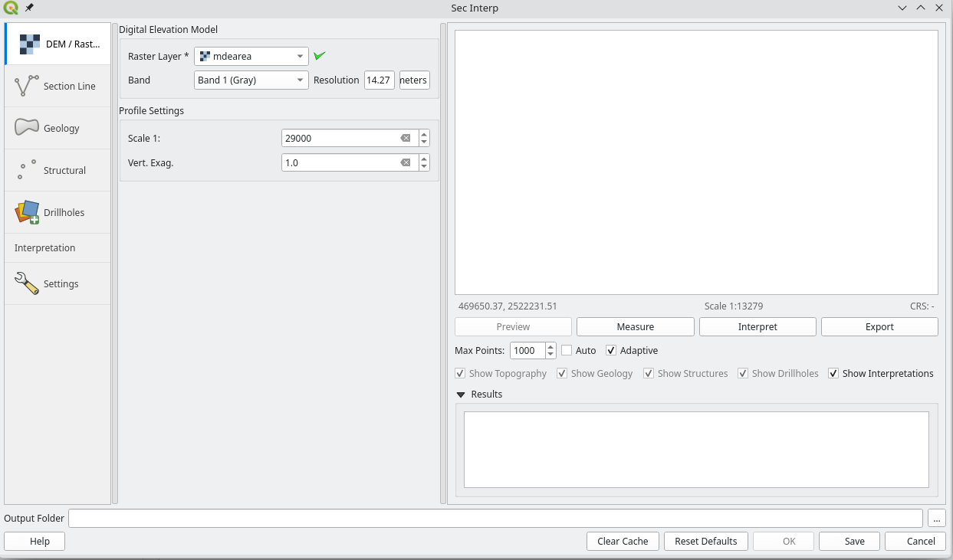Screen dimensions: 953x560
Task: Click the Measure button
Action: click(x=635, y=326)
